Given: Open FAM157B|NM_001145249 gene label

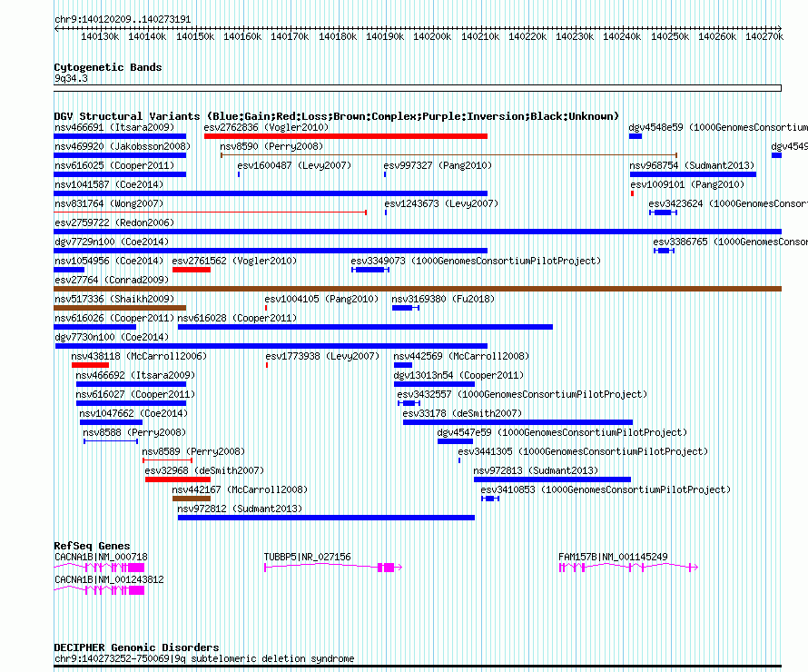Looking at the screenshot, I should (613, 557).
